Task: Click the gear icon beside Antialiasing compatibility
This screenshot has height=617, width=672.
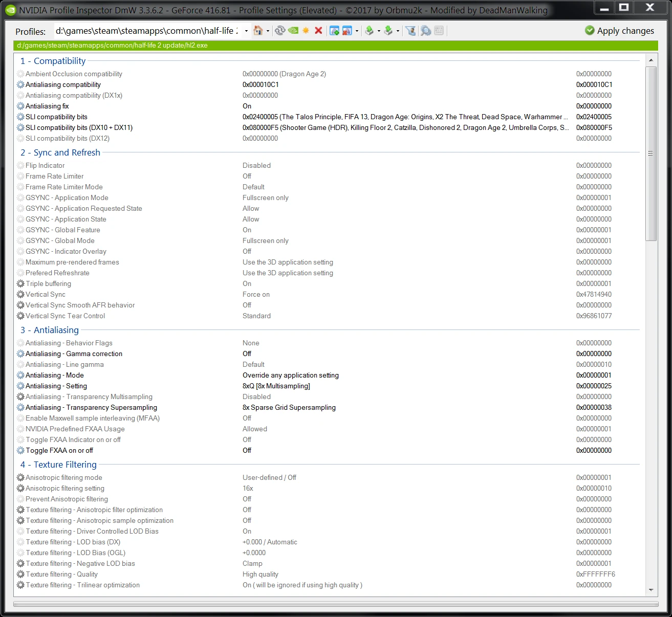Action: [x=20, y=84]
